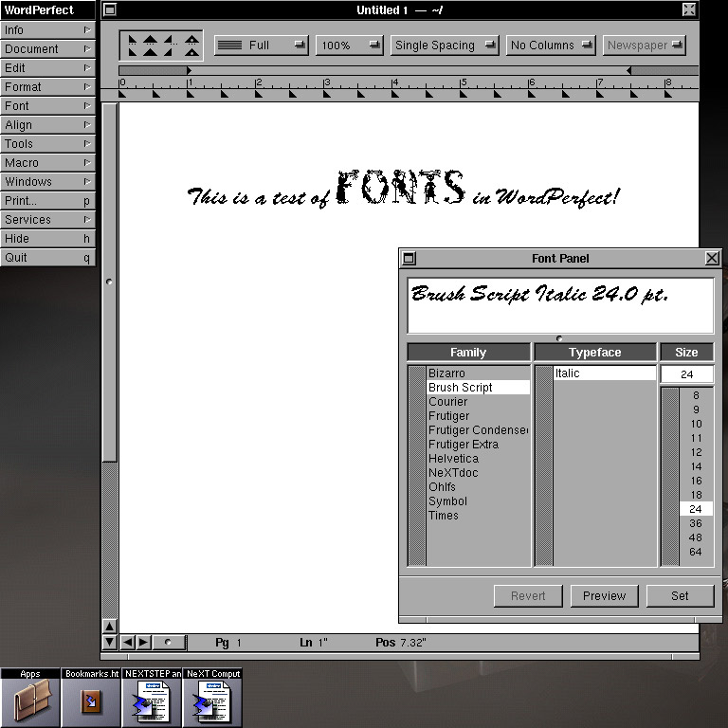Open the No Columns dropdown

point(552,45)
